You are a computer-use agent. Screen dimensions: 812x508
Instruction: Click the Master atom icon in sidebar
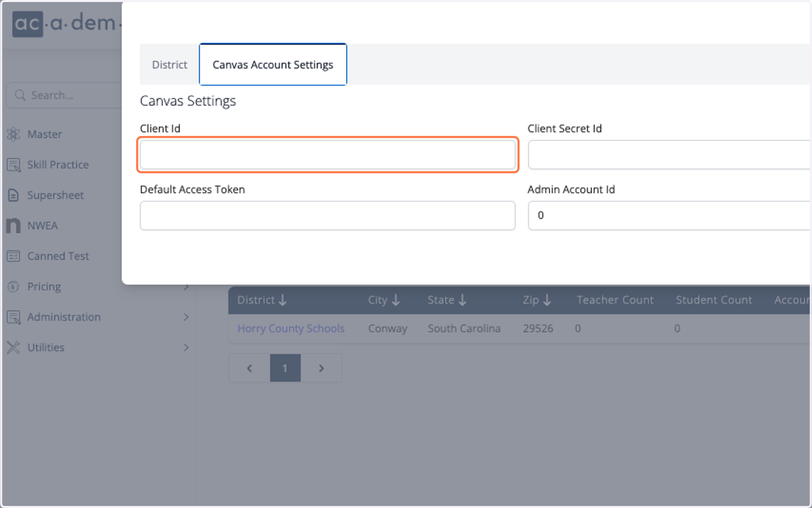[x=14, y=134]
